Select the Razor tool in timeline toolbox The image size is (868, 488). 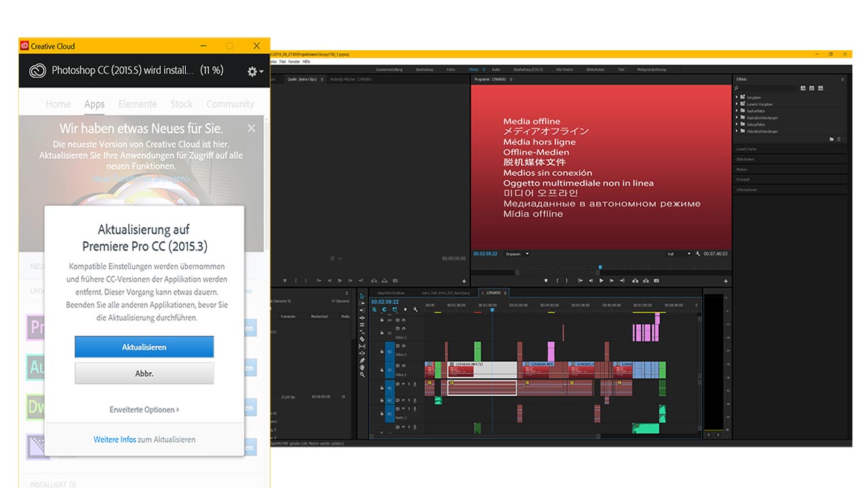click(x=362, y=339)
